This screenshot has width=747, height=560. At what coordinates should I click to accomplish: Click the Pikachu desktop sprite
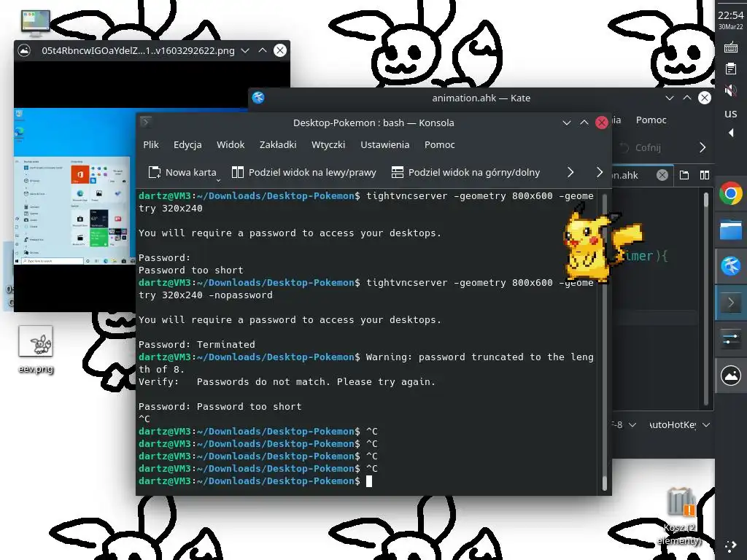pyautogui.click(x=601, y=242)
